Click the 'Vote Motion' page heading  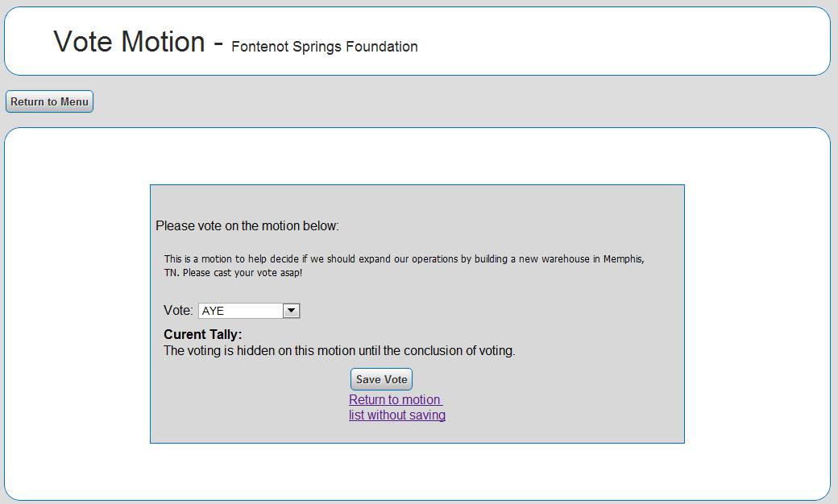click(129, 41)
